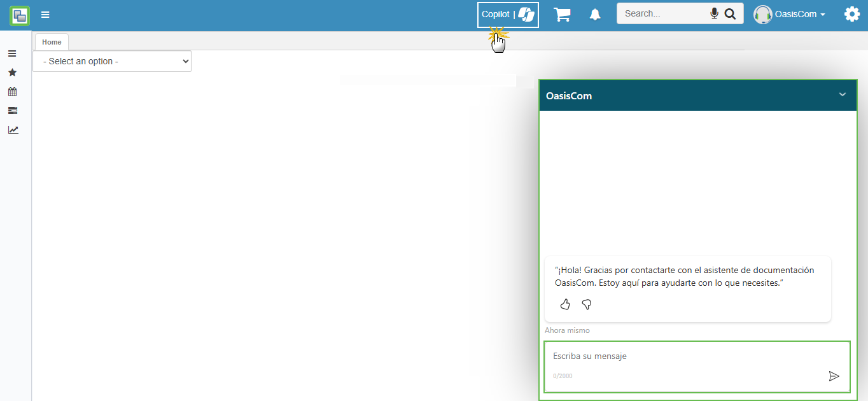Screen dimensions: 868x408
Task: Expand the "Select an option" dropdown
Action: point(112,61)
